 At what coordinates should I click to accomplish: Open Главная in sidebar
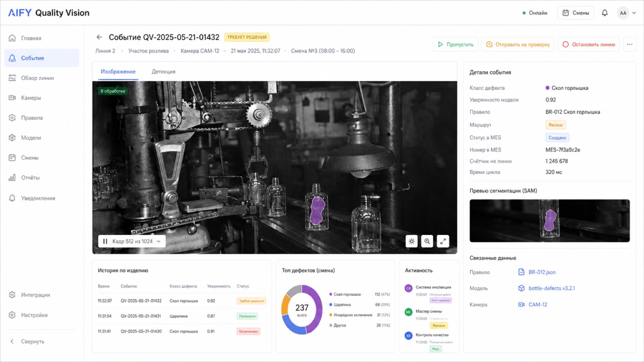pyautogui.click(x=41, y=38)
